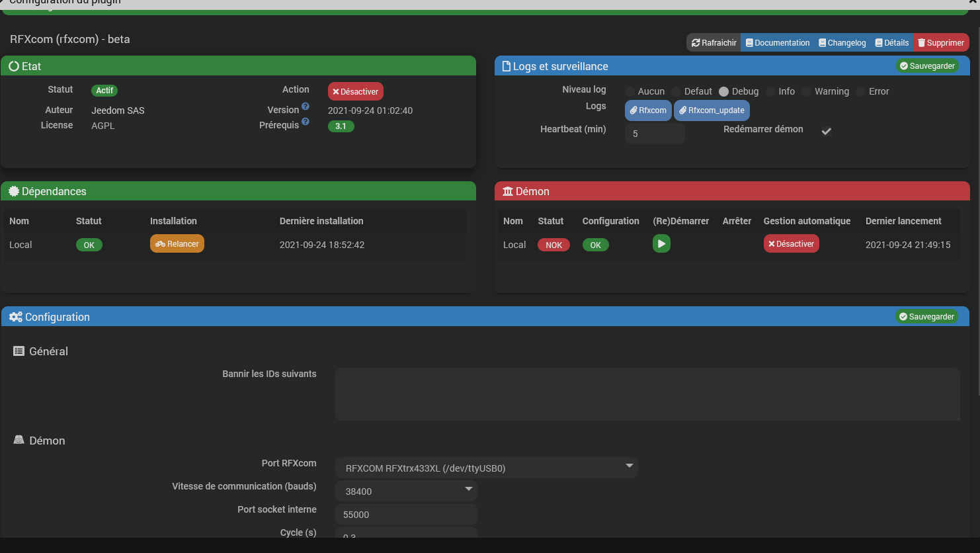Select Error log level
Image resolution: width=980 pixels, height=553 pixels.
coord(860,91)
